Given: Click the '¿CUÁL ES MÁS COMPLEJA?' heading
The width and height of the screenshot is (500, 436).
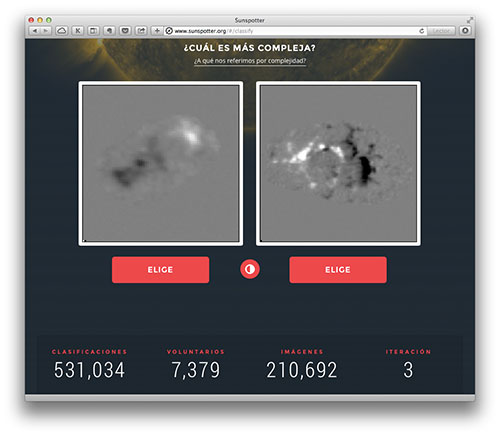Looking at the screenshot, I should tap(250, 48).
